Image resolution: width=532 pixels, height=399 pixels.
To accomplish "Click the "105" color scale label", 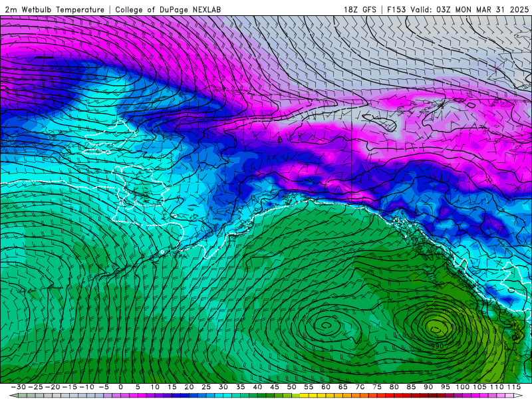I will click(x=479, y=387).
